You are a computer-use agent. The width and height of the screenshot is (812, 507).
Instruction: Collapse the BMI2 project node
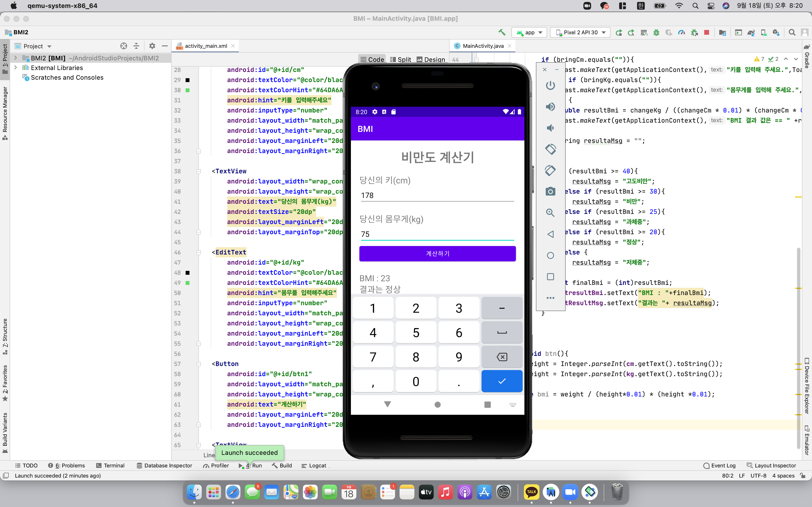tap(15, 58)
